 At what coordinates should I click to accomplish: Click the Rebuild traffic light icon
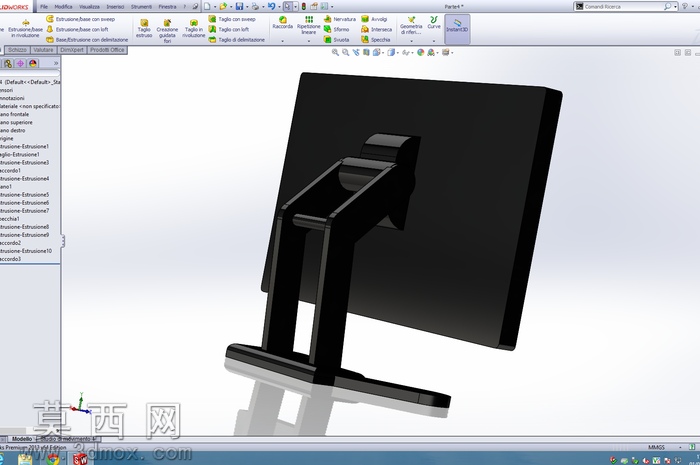point(304,6)
